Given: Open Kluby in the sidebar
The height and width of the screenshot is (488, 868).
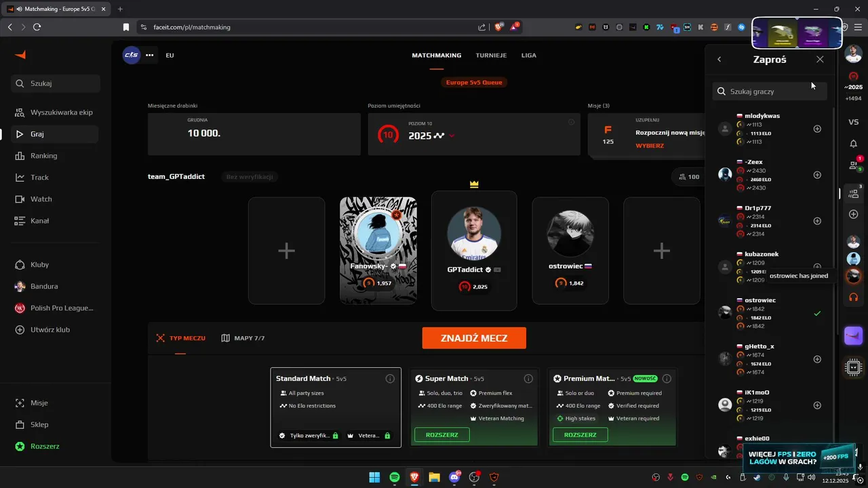Looking at the screenshot, I should 54,264.
